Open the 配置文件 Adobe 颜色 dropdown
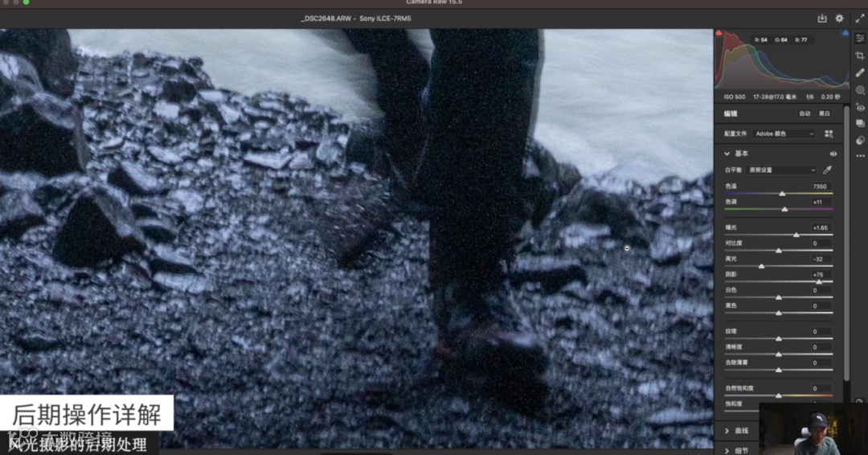Screen dimensions: 868x455 click(784, 134)
